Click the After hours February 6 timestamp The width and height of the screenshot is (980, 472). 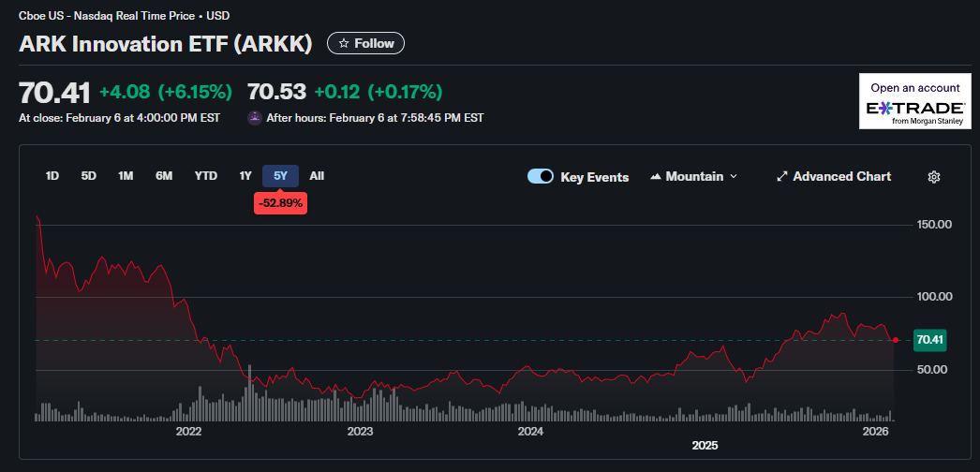tap(375, 117)
